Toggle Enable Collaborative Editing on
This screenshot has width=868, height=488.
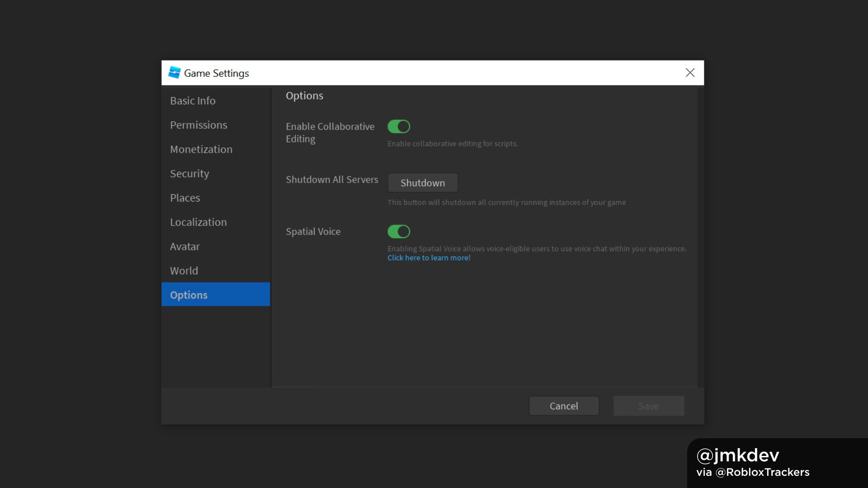[398, 127]
